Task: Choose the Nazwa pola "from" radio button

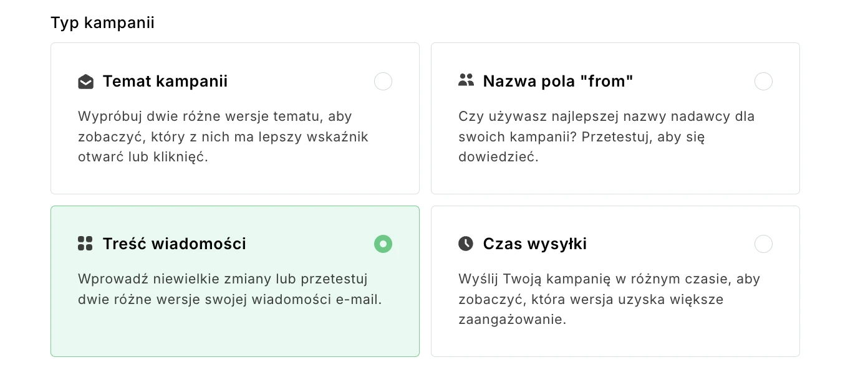Action: coord(763,82)
